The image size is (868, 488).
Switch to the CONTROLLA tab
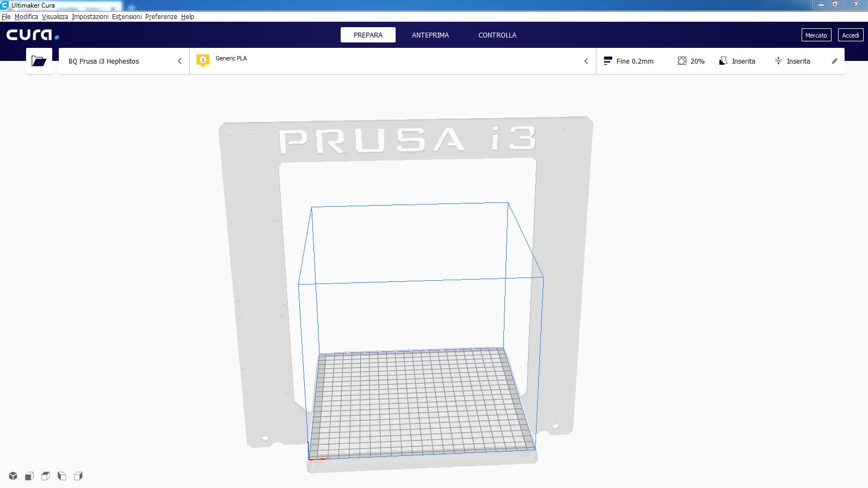coord(497,35)
